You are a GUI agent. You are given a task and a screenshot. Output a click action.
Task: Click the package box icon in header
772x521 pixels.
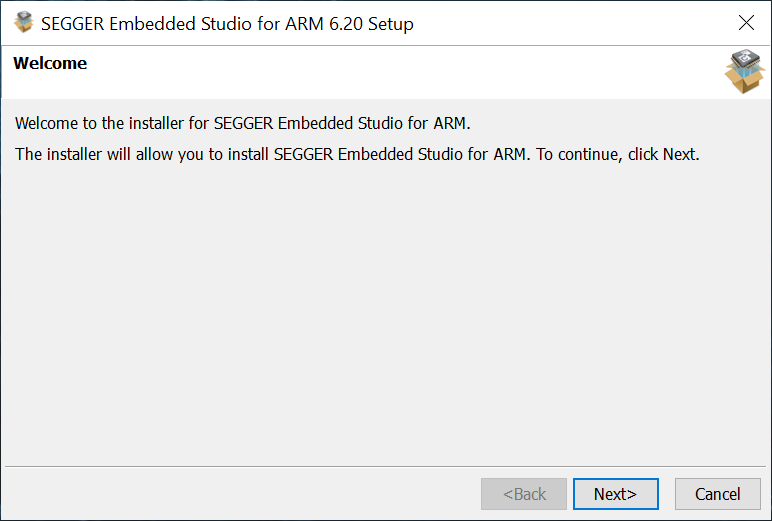coord(744,71)
